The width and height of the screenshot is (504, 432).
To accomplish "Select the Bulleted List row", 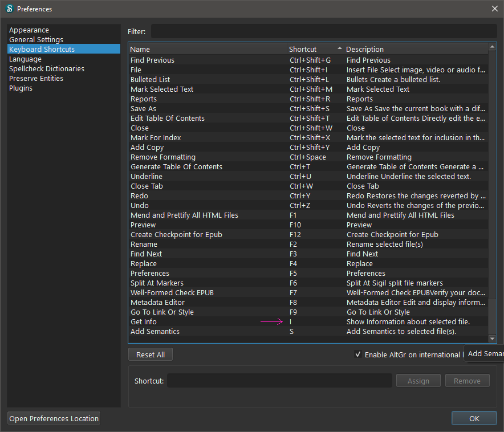I will (x=308, y=79).
